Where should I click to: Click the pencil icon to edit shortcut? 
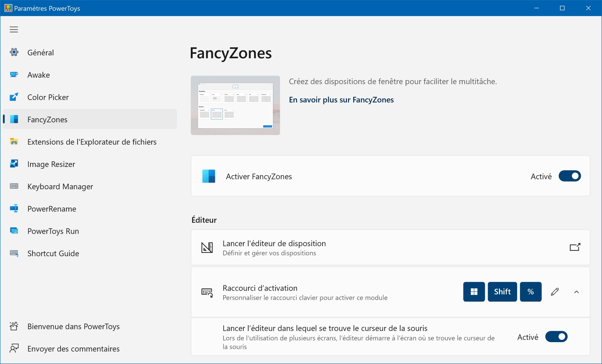point(555,292)
